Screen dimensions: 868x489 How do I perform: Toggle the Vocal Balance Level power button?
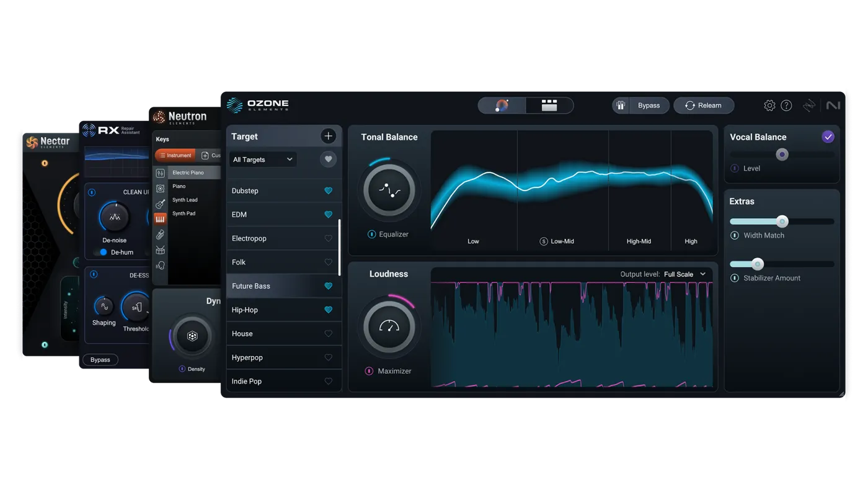pyautogui.click(x=735, y=168)
